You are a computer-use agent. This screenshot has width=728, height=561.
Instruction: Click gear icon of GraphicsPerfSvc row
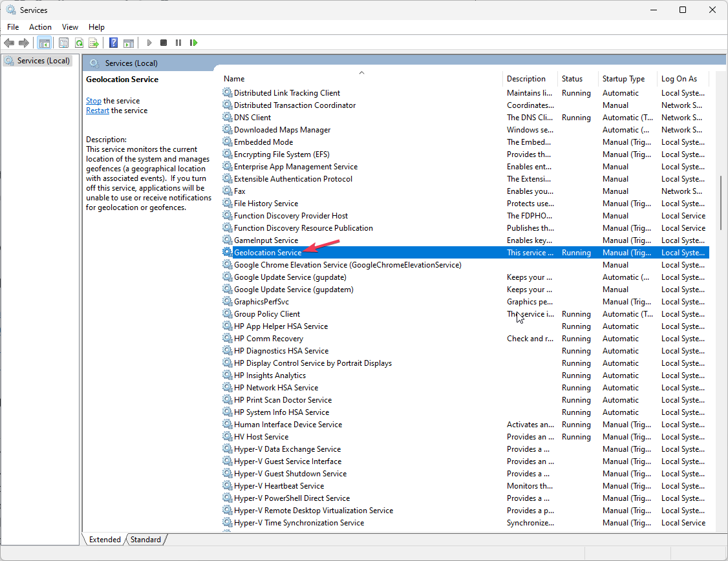227,302
